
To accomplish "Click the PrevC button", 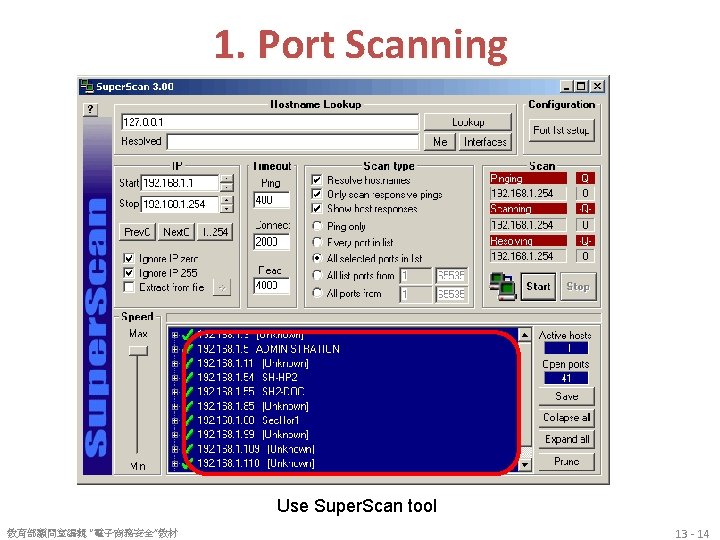I will pos(137,232).
